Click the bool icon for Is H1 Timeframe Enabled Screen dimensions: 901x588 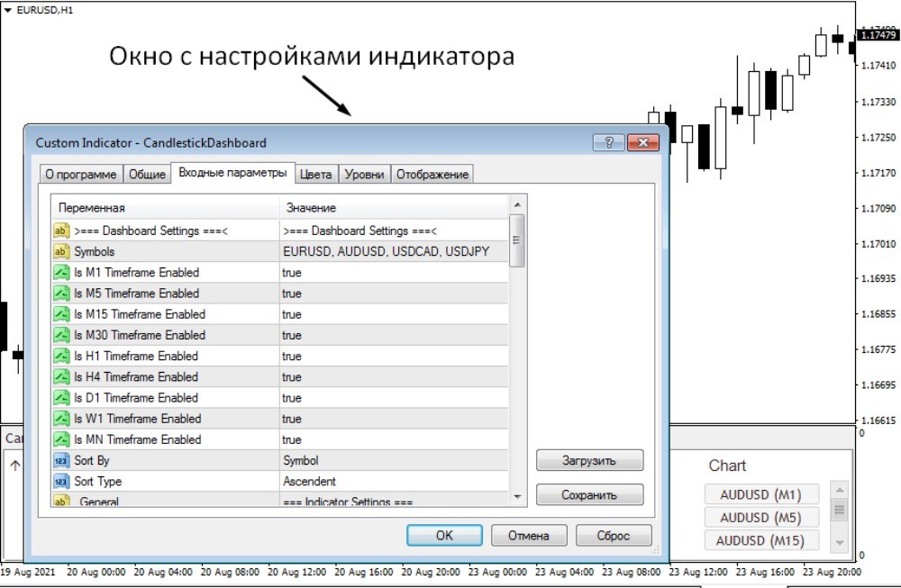(61, 356)
